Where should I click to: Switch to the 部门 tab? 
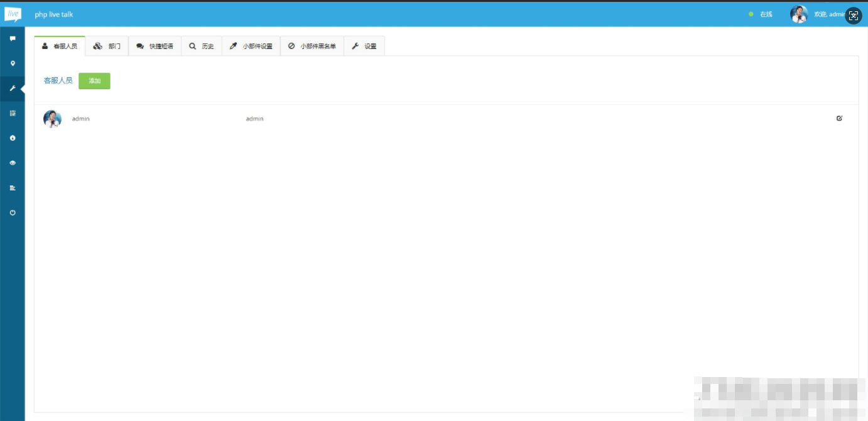pyautogui.click(x=107, y=46)
